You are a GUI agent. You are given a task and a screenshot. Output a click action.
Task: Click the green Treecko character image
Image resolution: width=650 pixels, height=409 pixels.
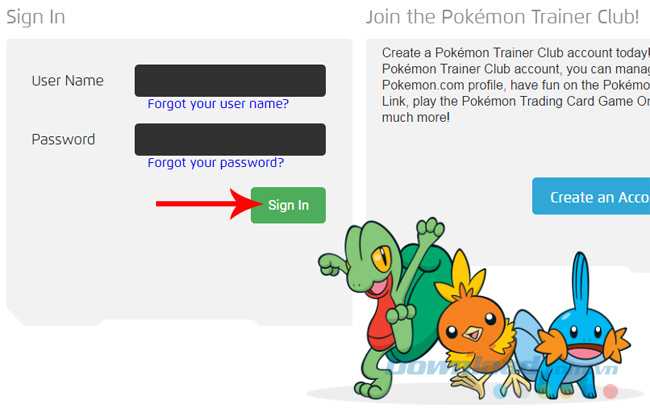tap(383, 307)
